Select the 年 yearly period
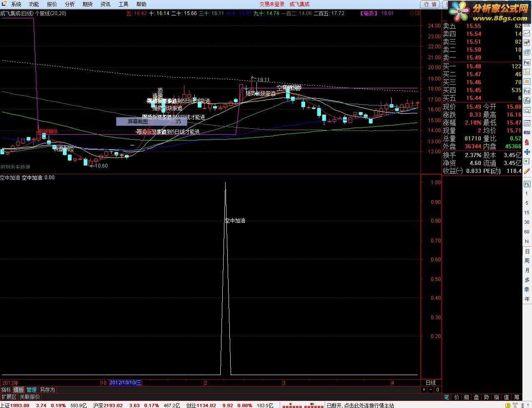Image resolution: width=532 pixels, height=408 pixels. pyautogui.click(x=527, y=299)
